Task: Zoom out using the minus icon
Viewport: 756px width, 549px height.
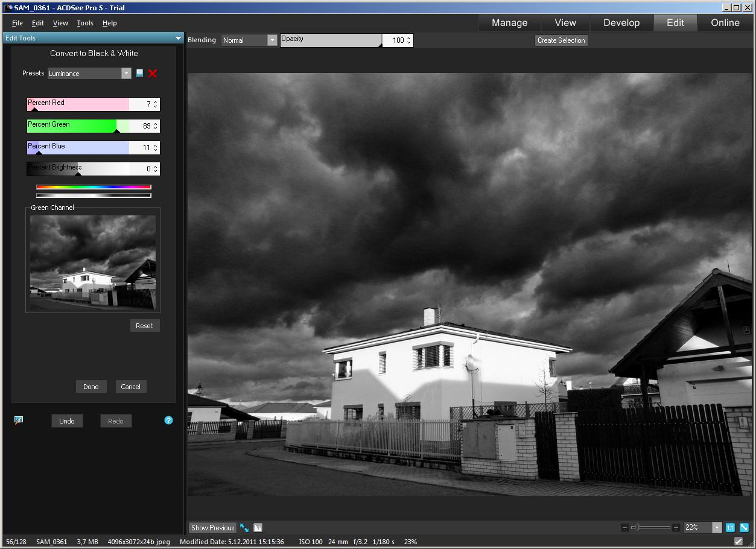Action: click(x=624, y=528)
